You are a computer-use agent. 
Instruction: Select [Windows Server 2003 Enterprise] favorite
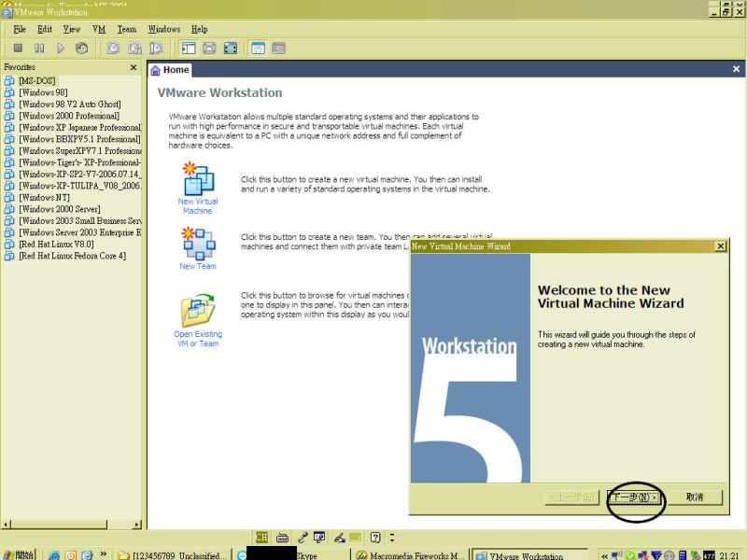pos(79,232)
